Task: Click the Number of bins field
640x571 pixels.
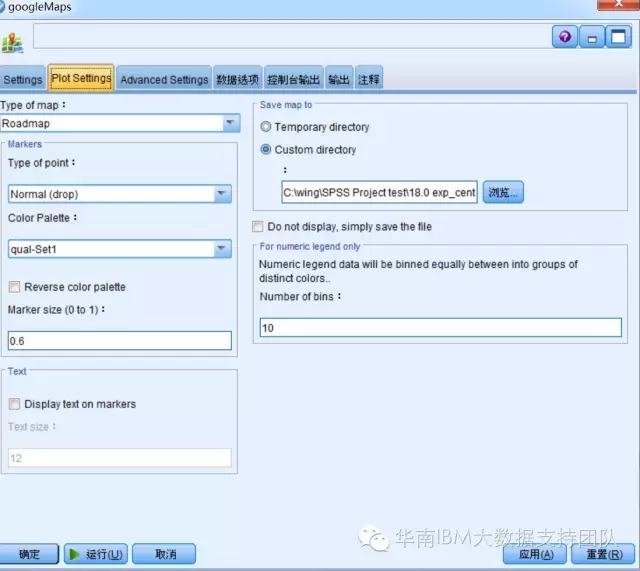Action: point(440,328)
